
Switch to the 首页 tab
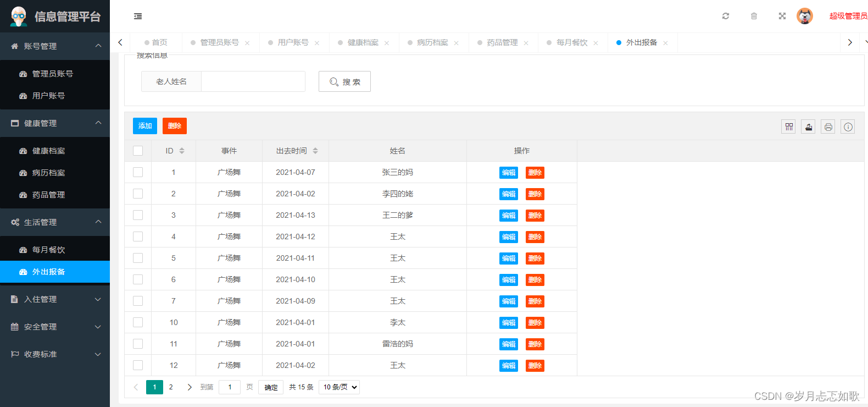[155, 42]
